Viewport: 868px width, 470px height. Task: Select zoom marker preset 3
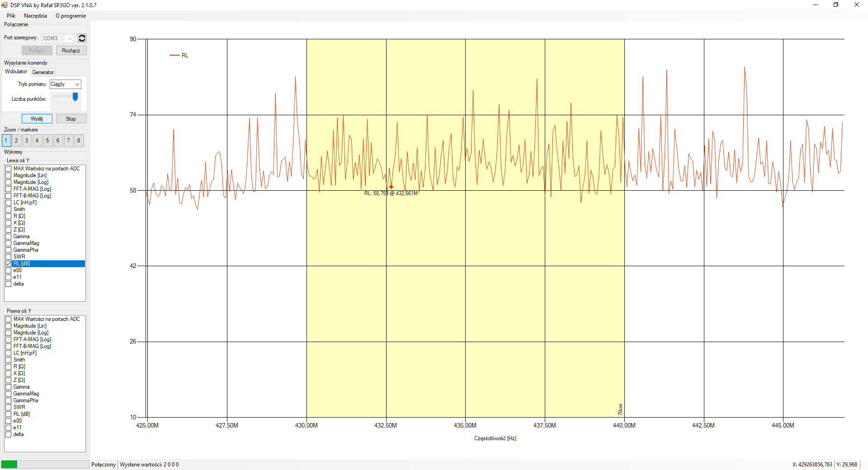coord(27,141)
